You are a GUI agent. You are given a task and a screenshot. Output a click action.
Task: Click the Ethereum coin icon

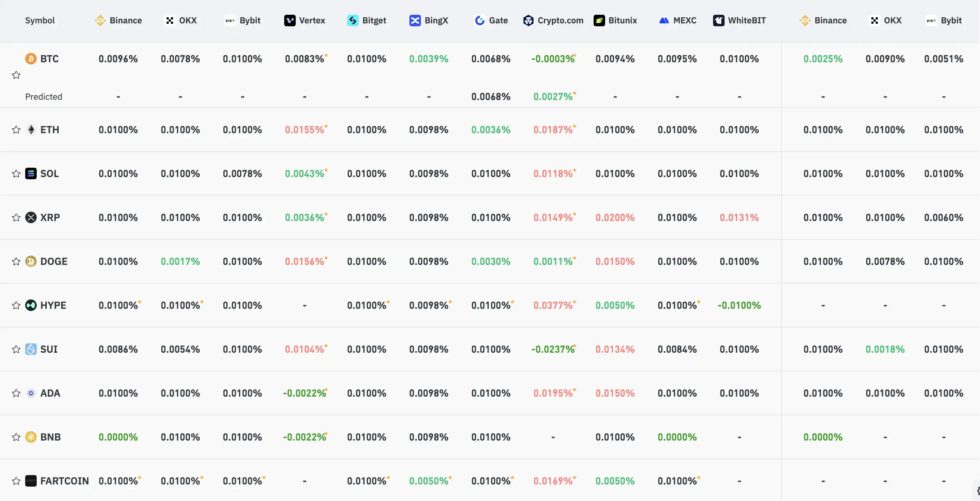tap(31, 130)
